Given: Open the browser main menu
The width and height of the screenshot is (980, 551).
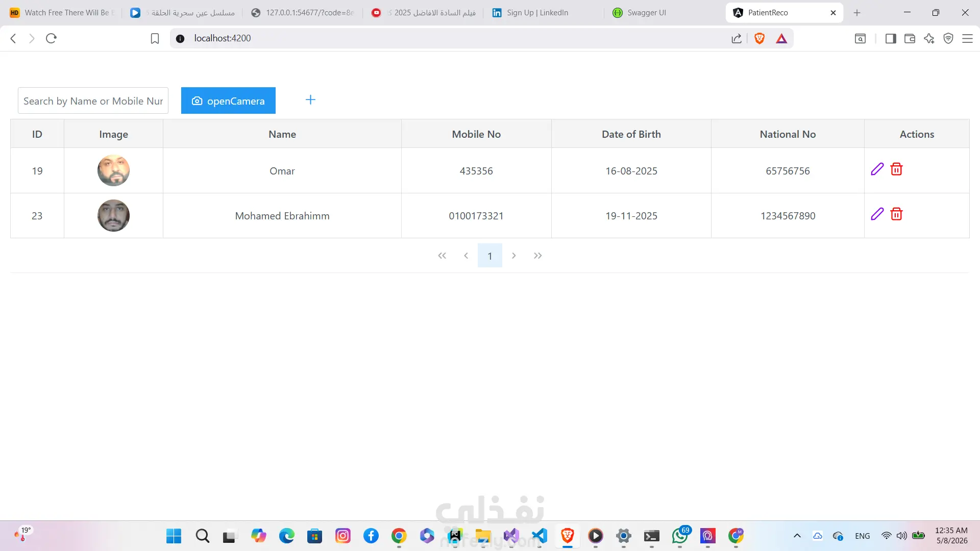Looking at the screenshot, I should (967, 38).
